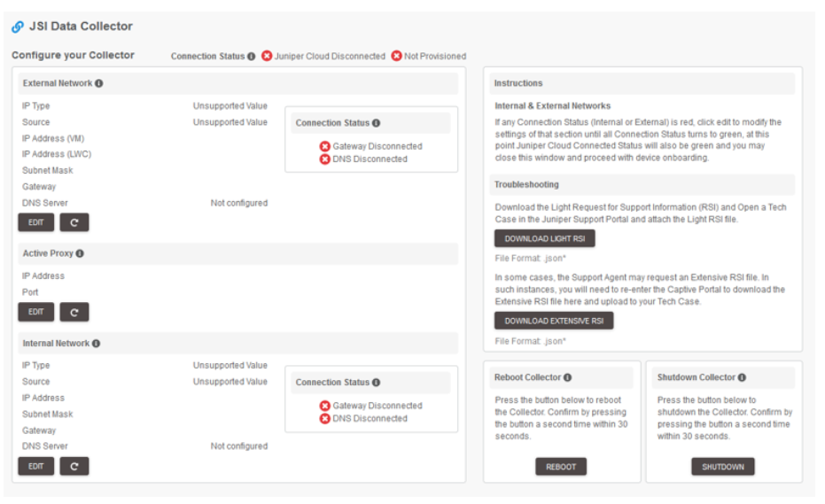The height and width of the screenshot is (504, 825).
Task: Download the Light RSI file
Action: tap(545, 238)
